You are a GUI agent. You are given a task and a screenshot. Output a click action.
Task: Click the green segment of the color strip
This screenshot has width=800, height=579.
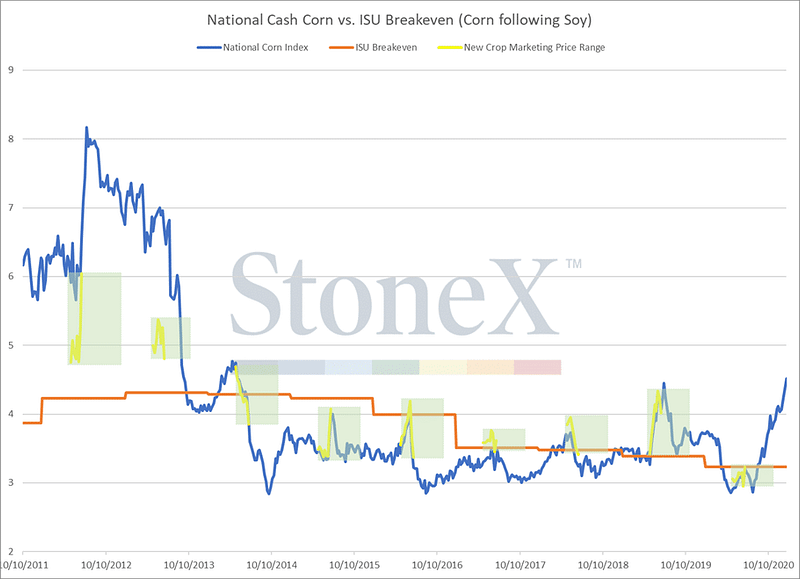click(395, 367)
